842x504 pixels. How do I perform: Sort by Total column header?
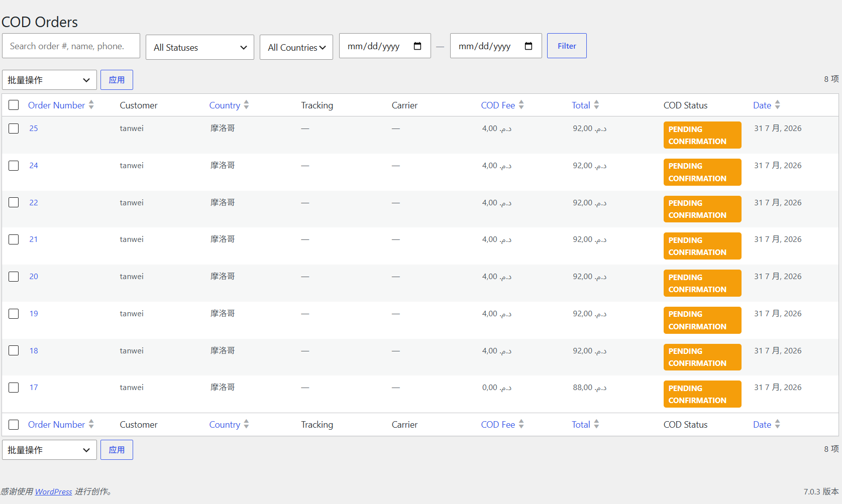pyautogui.click(x=581, y=105)
